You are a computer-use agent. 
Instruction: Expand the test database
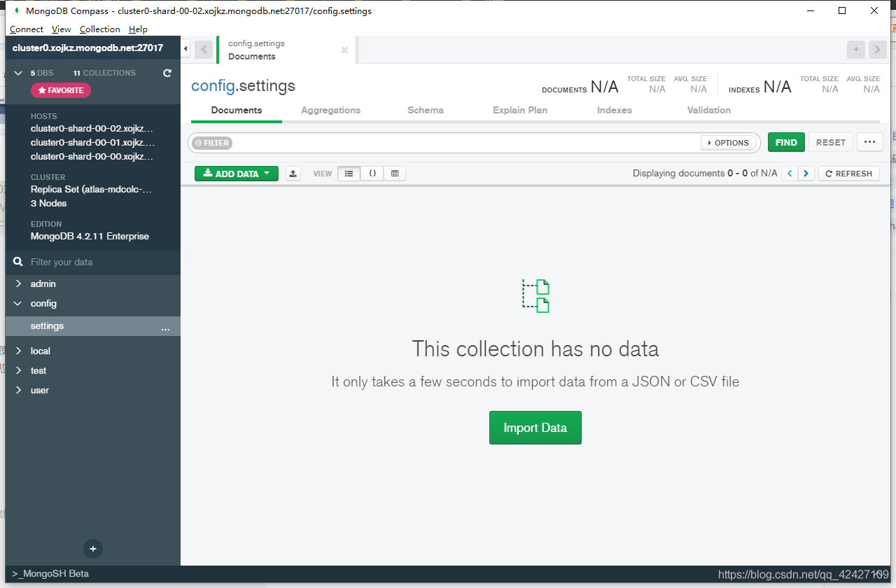(19, 370)
